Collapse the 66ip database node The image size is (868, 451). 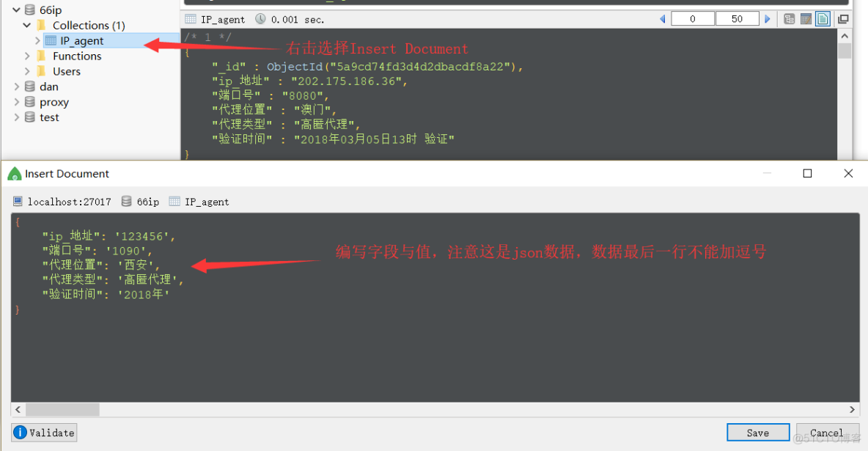tap(16, 10)
